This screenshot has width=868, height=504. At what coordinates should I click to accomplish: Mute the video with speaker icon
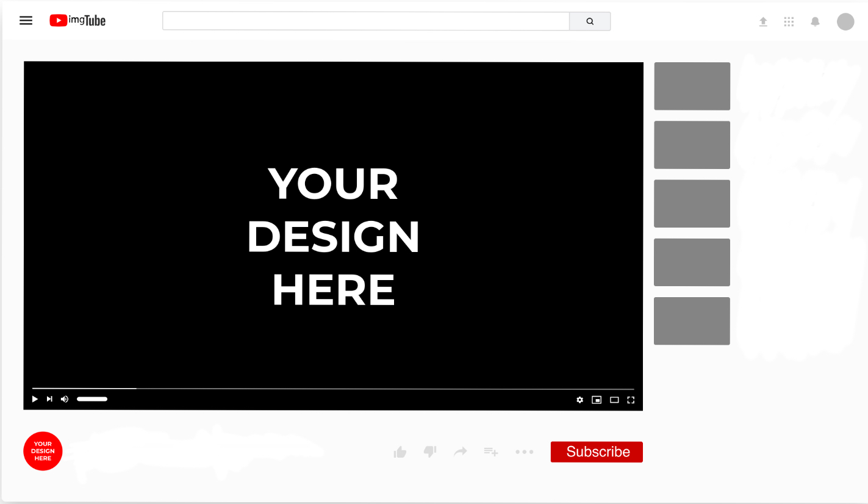tap(65, 399)
